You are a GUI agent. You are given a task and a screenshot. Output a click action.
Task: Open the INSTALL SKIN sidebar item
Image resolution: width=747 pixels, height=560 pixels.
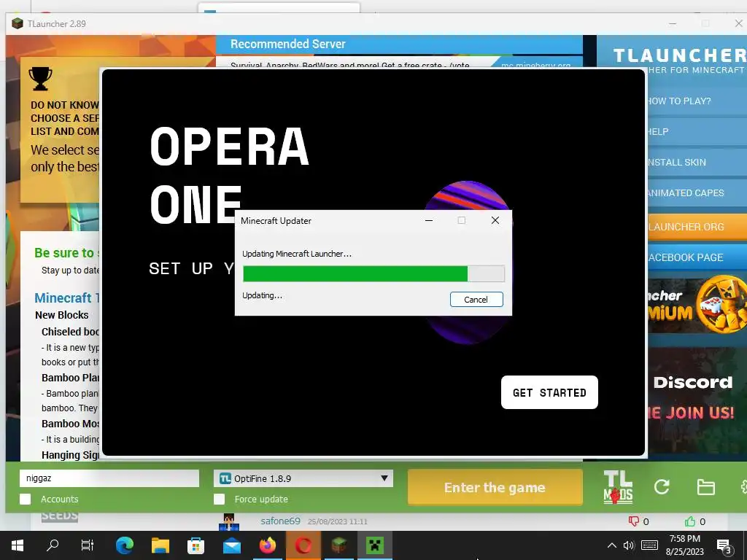[x=697, y=163]
